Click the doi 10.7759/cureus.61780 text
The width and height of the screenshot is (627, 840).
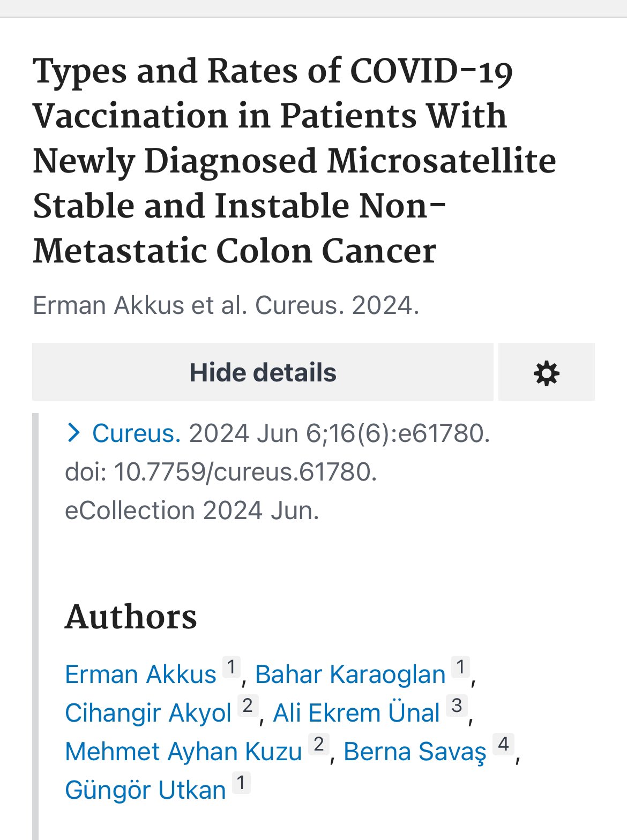point(221,472)
